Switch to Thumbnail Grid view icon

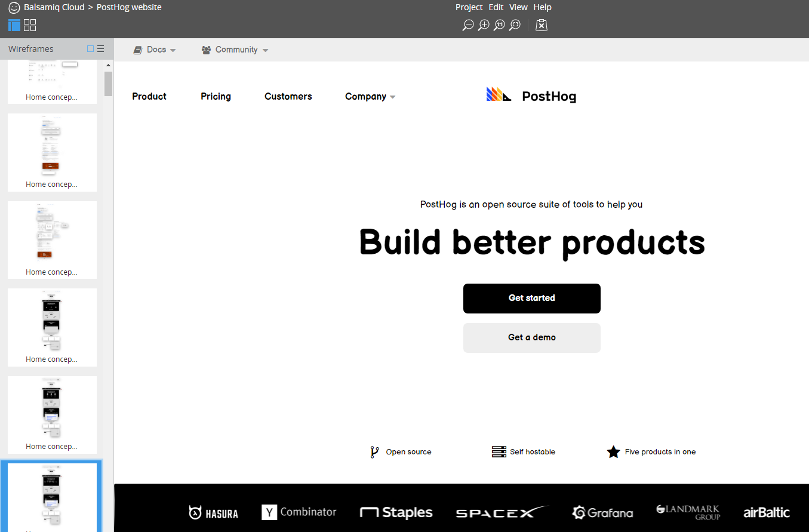coord(30,25)
